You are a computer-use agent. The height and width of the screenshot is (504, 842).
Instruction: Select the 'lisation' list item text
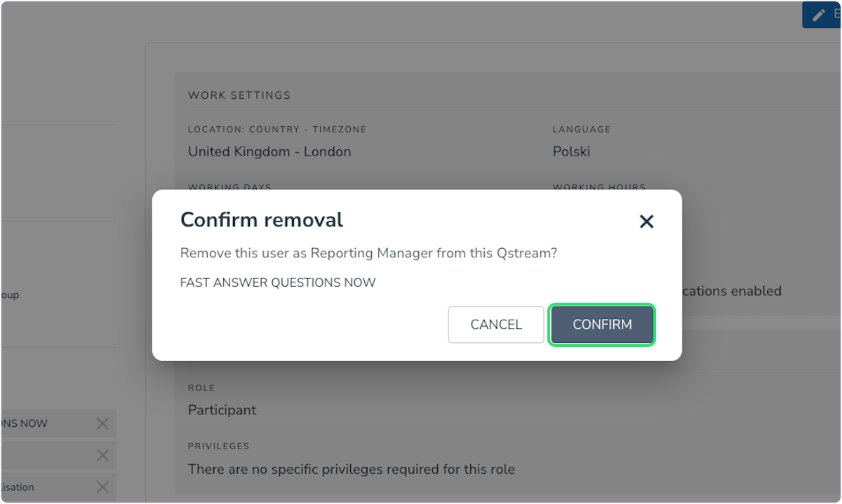click(17, 487)
